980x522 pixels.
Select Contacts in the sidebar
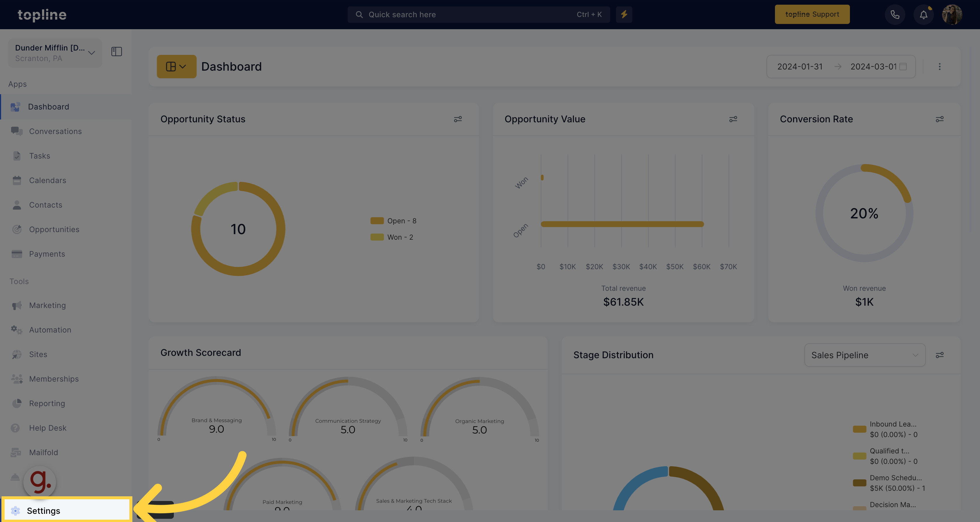tap(46, 205)
